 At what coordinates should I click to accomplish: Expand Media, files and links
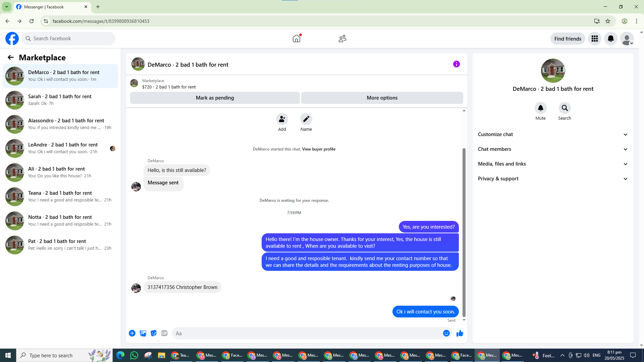pyautogui.click(x=553, y=164)
